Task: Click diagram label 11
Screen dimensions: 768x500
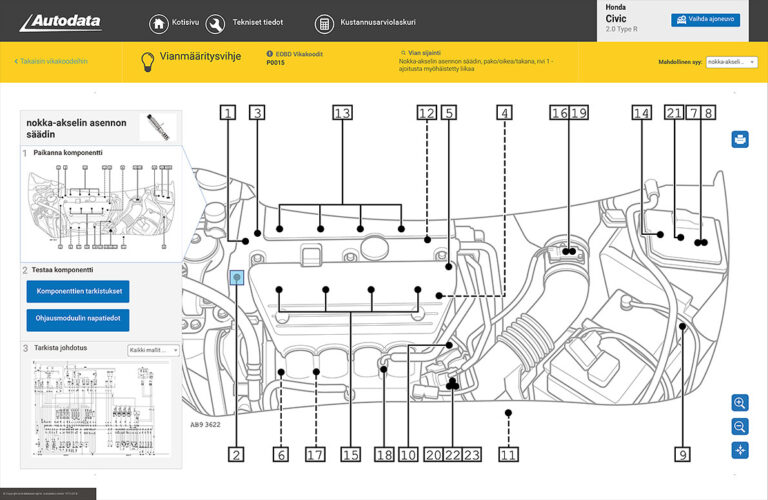Action: coord(508,454)
